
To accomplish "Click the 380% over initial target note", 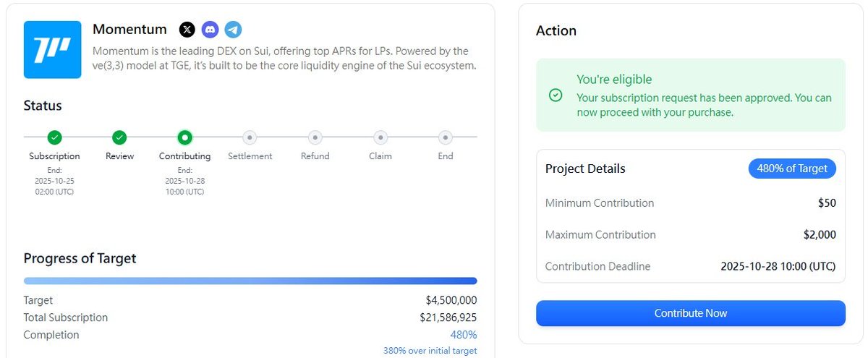I will tap(430, 351).
